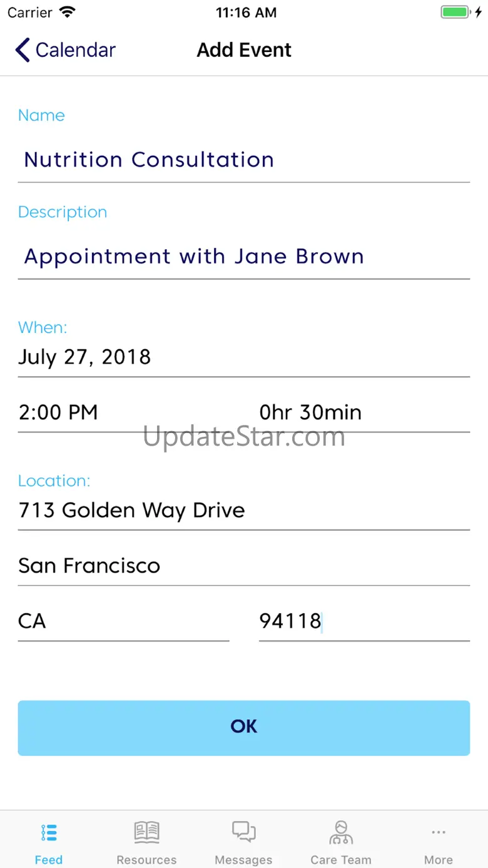The image size is (488, 868).
Task: Edit the city field San Francisco
Action: click(x=243, y=566)
